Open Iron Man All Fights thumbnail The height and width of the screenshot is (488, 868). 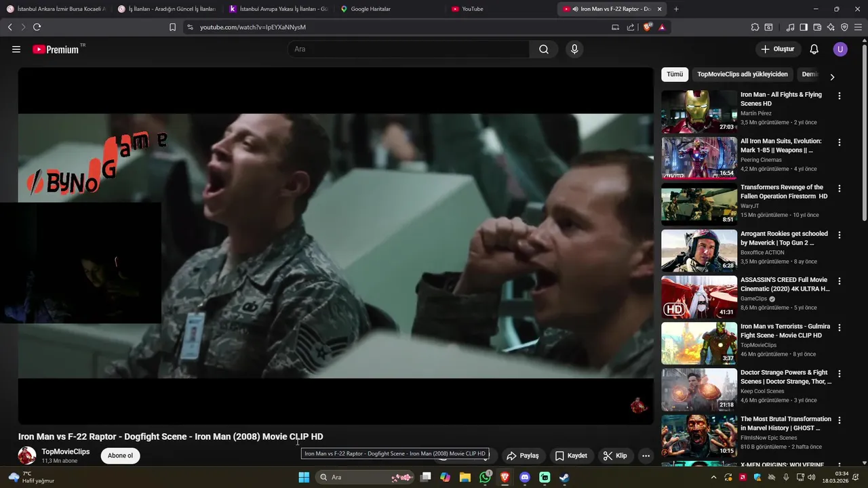click(x=699, y=112)
